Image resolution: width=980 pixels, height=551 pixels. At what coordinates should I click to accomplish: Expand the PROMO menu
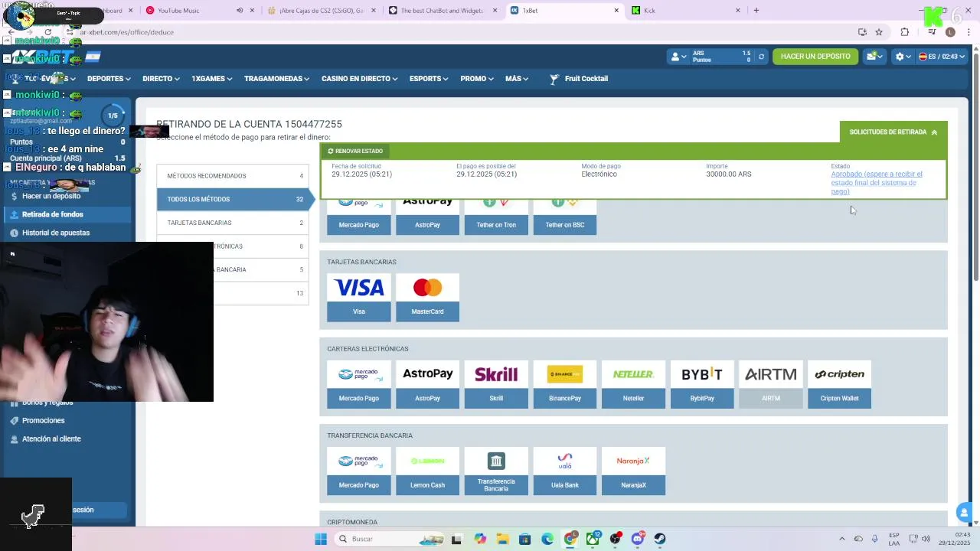[477, 79]
